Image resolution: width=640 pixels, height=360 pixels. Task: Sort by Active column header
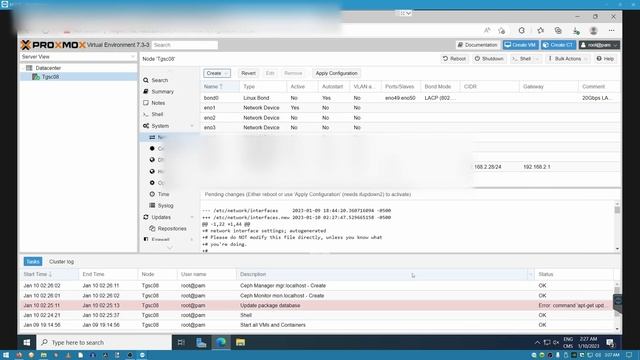[302, 87]
